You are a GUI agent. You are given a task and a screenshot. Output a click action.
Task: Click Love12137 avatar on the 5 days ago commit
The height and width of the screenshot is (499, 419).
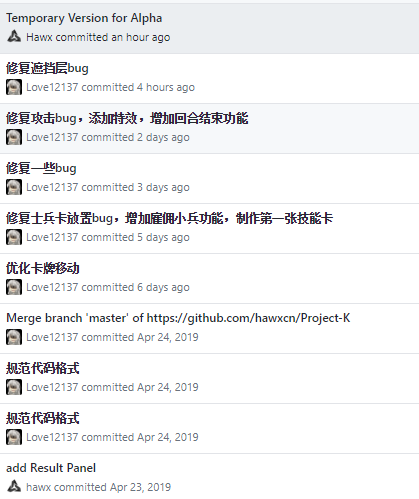pyautogui.click(x=14, y=237)
